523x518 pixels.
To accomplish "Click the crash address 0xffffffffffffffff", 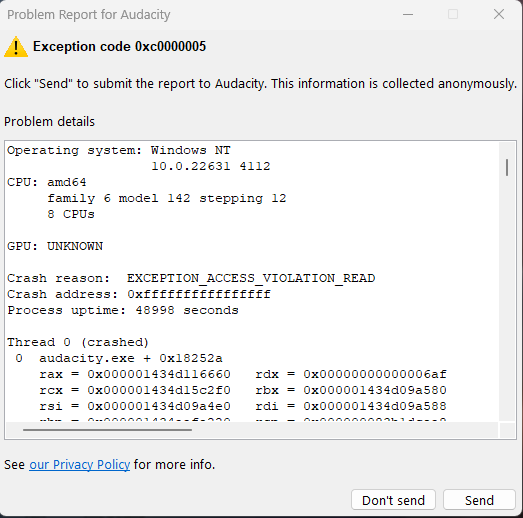I will tap(199, 294).
